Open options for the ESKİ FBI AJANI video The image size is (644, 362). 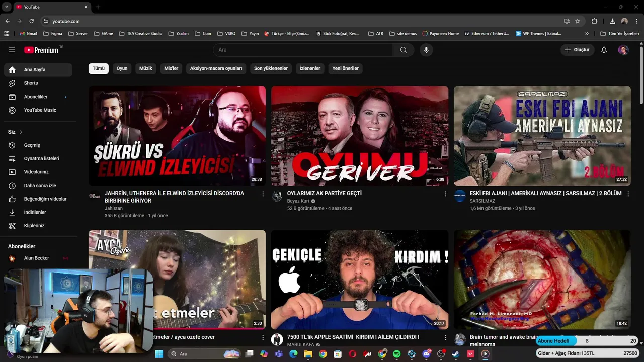point(628,194)
